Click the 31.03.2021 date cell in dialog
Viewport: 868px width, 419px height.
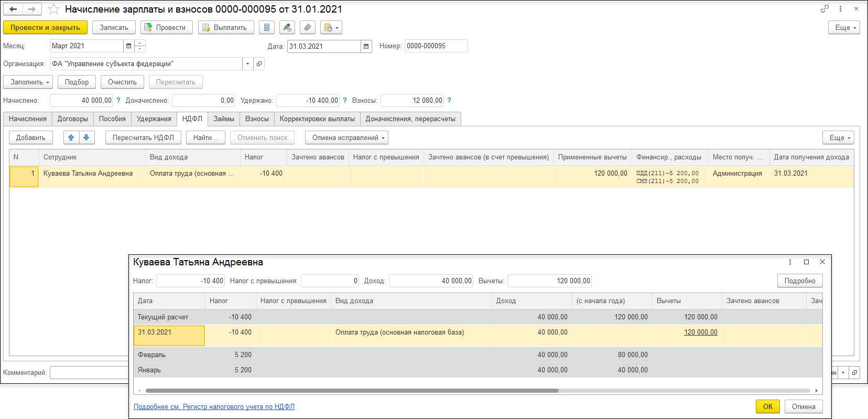[x=169, y=336]
